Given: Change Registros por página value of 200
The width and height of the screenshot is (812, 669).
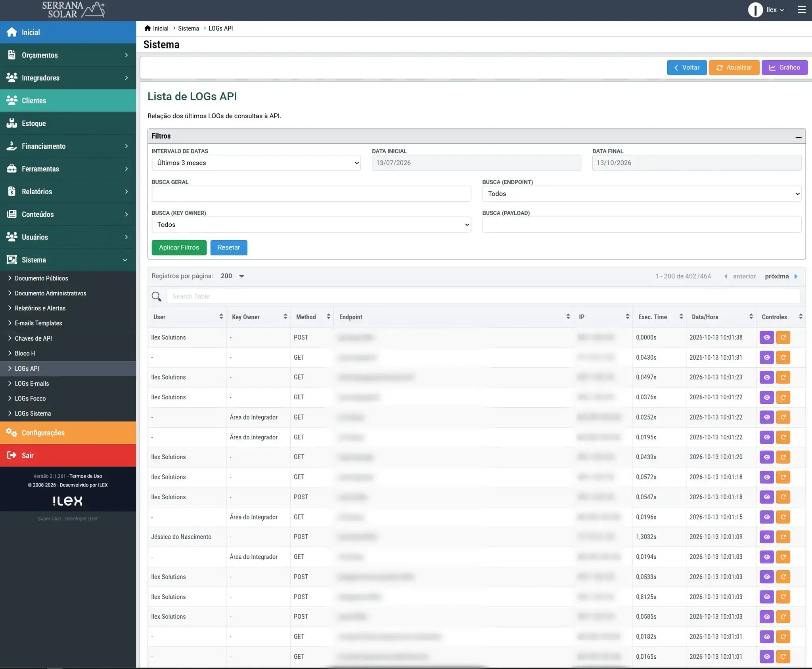Looking at the screenshot, I should point(232,276).
